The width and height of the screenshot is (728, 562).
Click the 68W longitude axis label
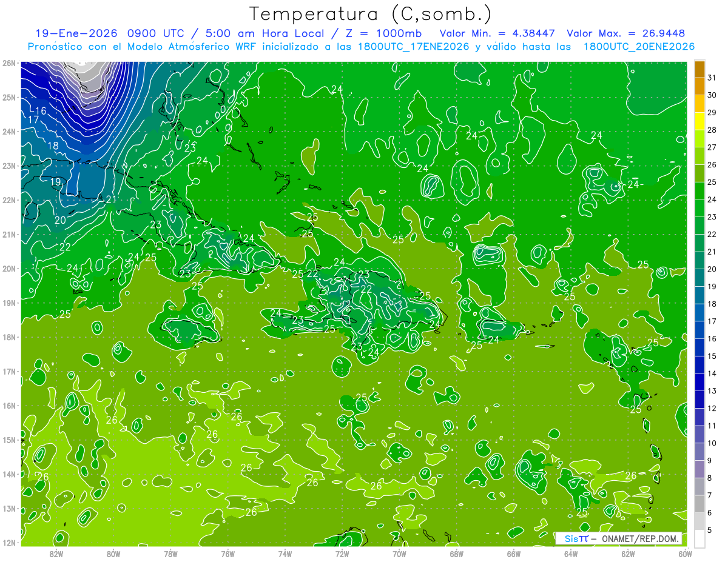[457, 554]
